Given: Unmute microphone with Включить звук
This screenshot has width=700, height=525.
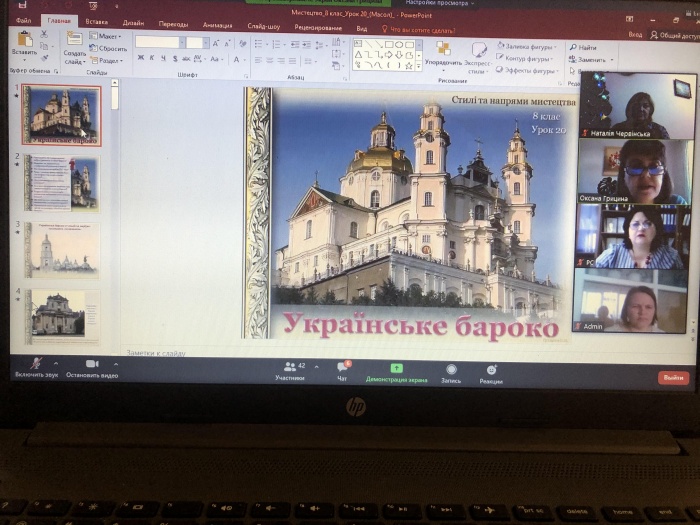Looking at the screenshot, I should coord(36,365).
